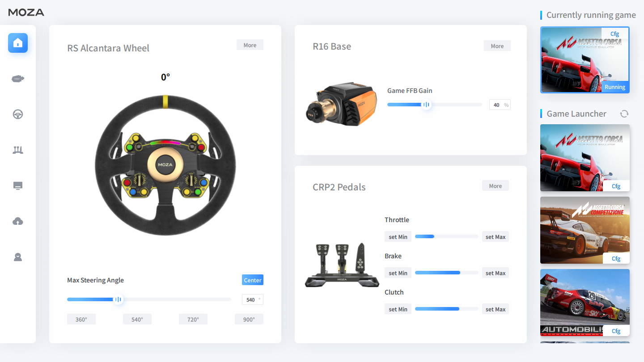This screenshot has height=362, width=644.
Task: Click the R16 wheel base image
Action: [341, 105]
